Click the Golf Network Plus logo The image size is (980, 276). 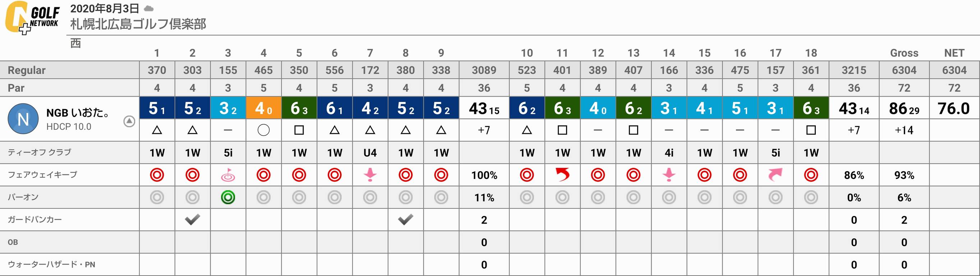(32, 18)
